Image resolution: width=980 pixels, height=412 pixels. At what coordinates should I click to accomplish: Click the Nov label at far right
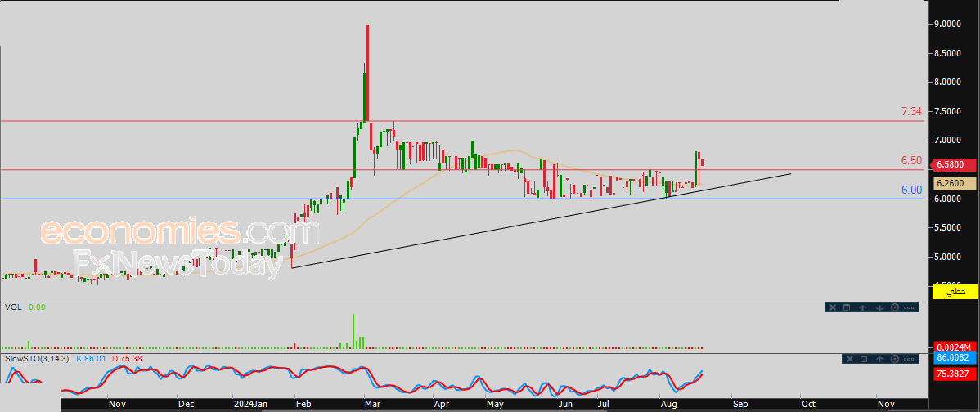[885, 404]
